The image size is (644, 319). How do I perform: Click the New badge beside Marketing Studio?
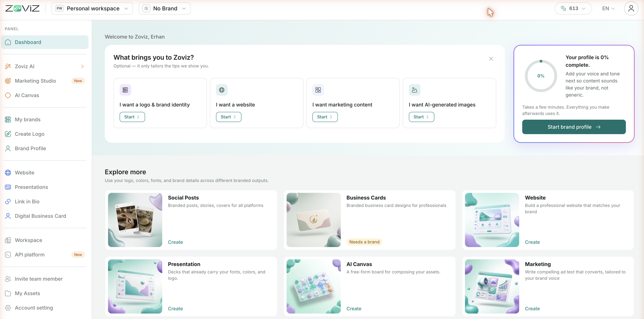click(78, 81)
